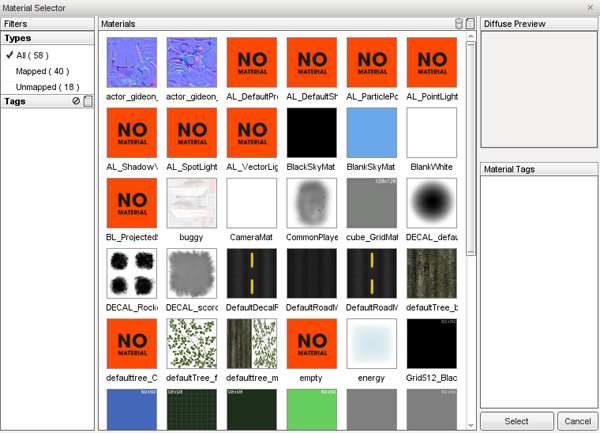The width and height of the screenshot is (600, 433).
Task: Choose the Unmapped (18) filter
Action: click(47, 87)
